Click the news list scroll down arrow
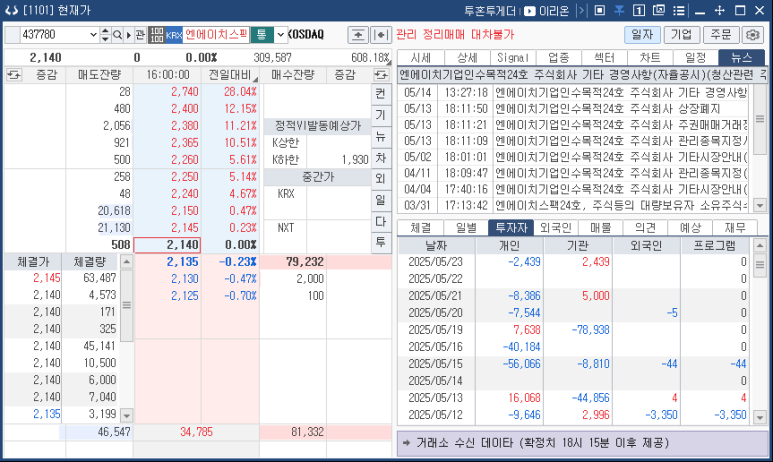773x462 pixels. pyautogui.click(x=760, y=205)
